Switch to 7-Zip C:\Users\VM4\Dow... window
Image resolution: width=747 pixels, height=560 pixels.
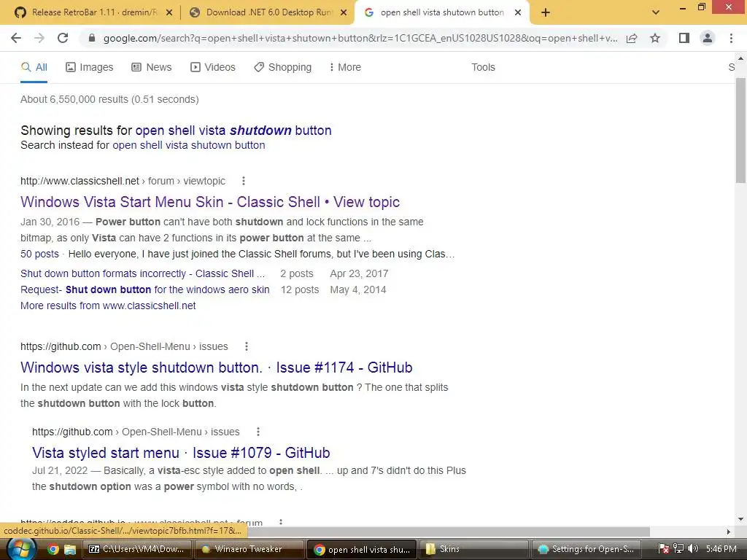pyautogui.click(x=137, y=549)
